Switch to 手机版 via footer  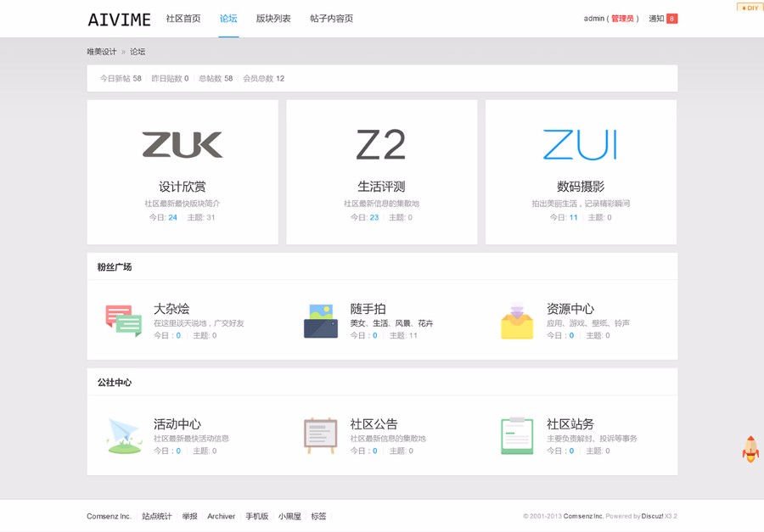coord(256,517)
